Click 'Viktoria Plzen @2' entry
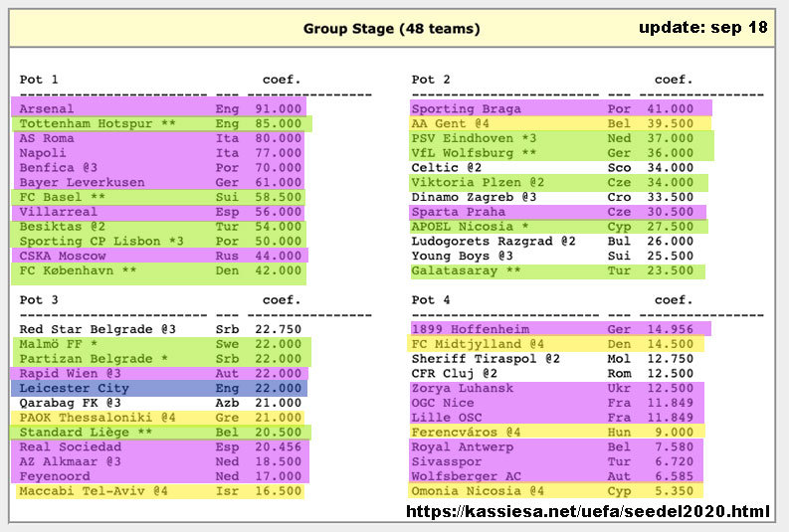The image size is (789, 532). click(x=478, y=182)
